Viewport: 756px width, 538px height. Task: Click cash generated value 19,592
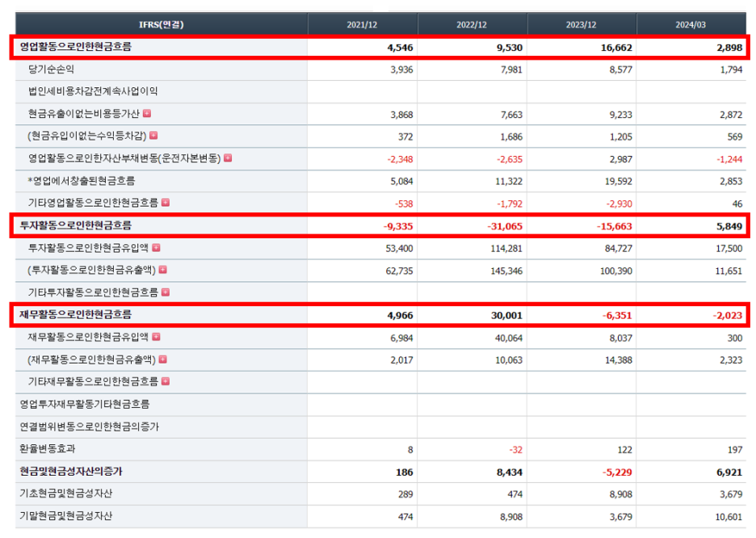[619, 181]
